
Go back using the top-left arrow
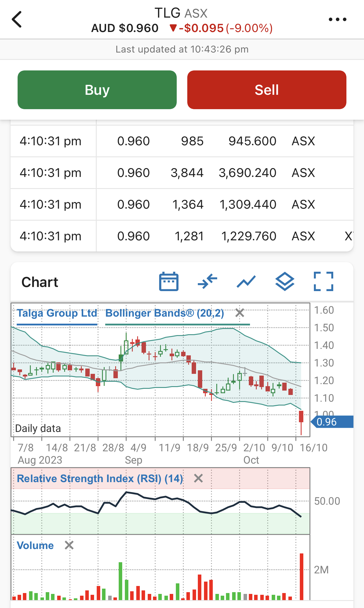click(17, 19)
